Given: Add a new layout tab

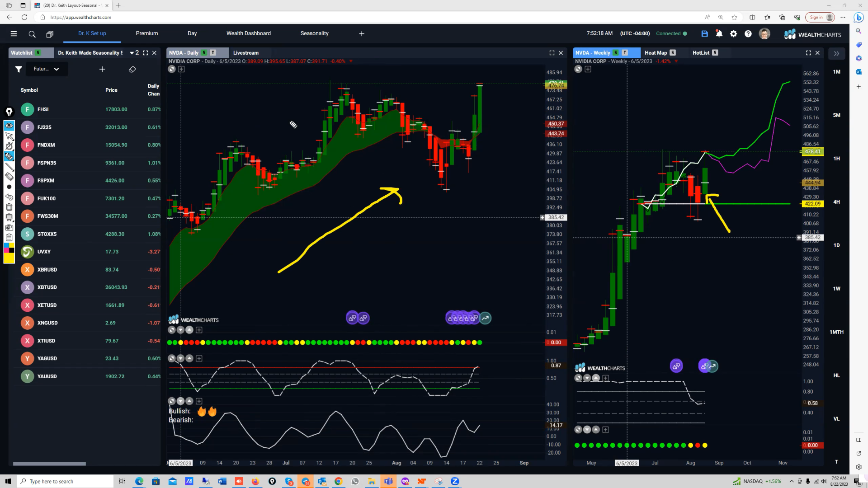Looking at the screenshot, I should pyautogui.click(x=362, y=33).
